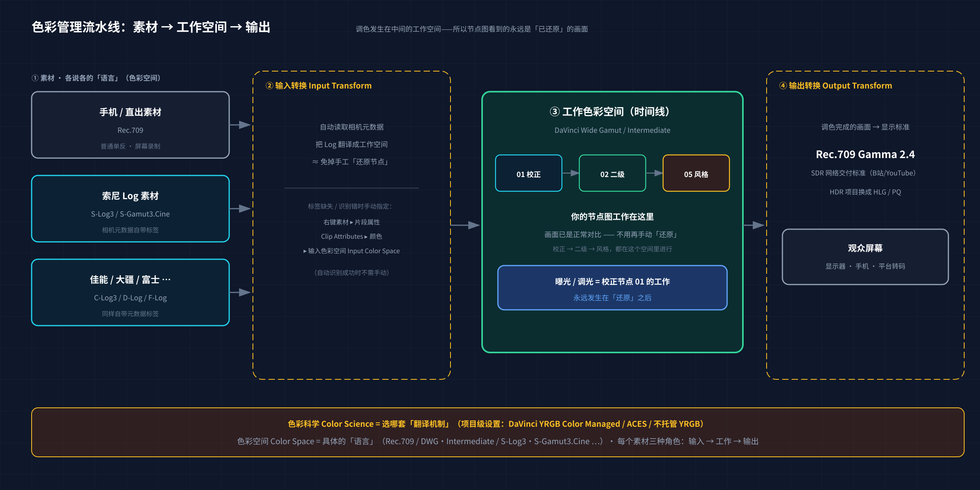Click the ④ 输出转换 Output Transform heading
The image size is (980, 490).
(835, 86)
